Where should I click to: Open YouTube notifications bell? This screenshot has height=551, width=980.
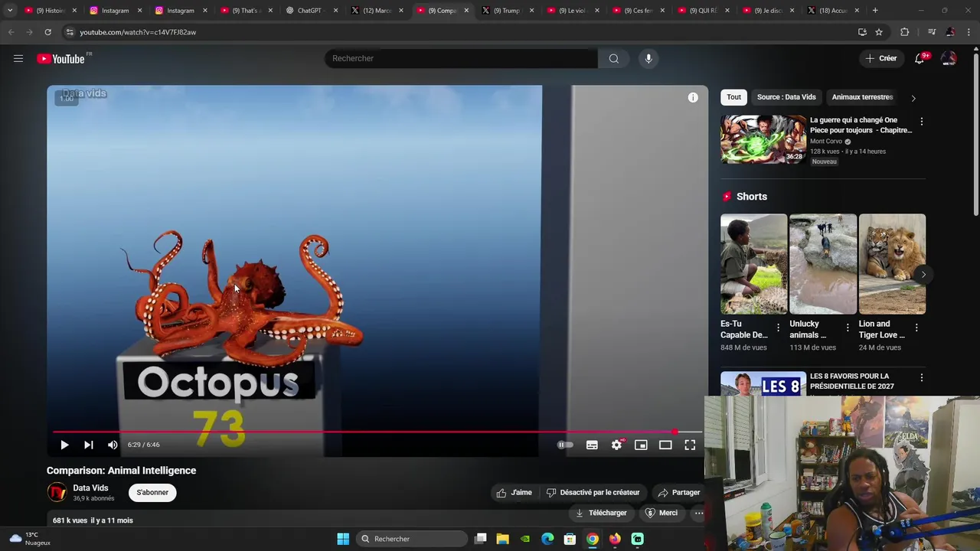coord(920,58)
